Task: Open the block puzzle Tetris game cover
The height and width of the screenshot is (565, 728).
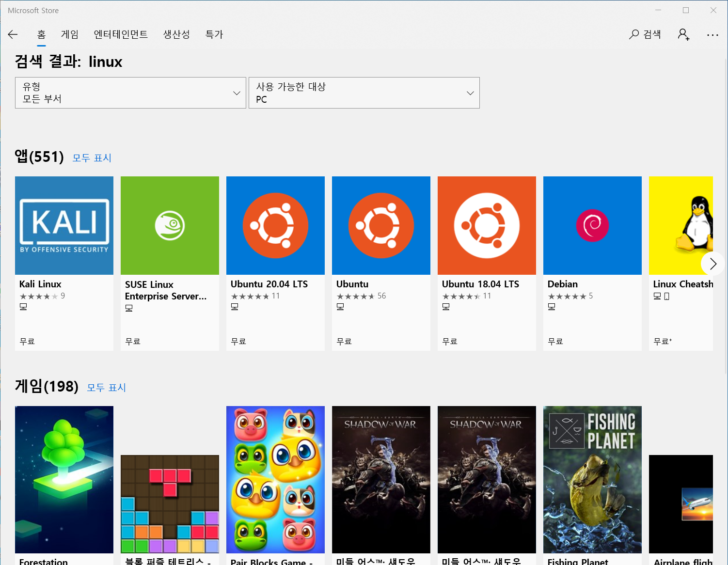Action: point(170,504)
